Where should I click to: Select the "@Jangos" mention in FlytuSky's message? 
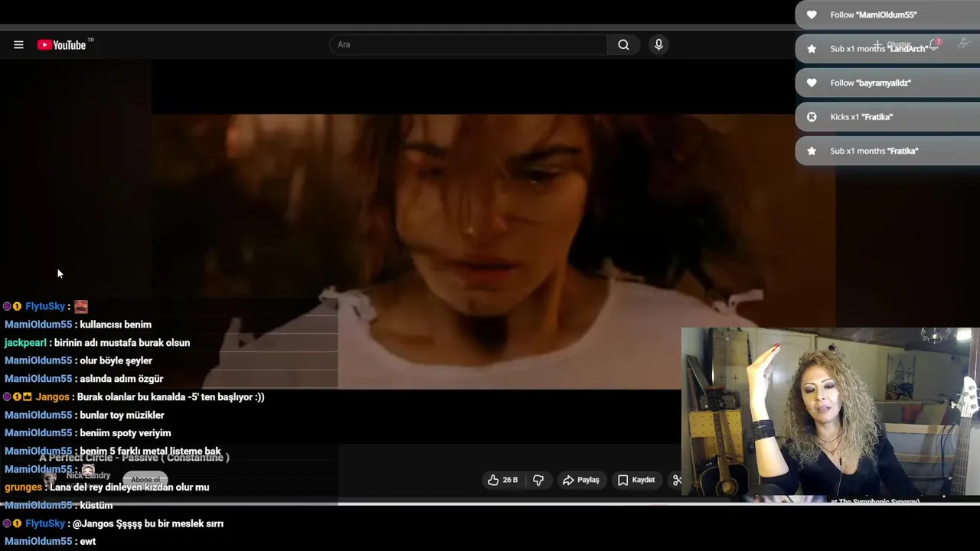[92, 524]
